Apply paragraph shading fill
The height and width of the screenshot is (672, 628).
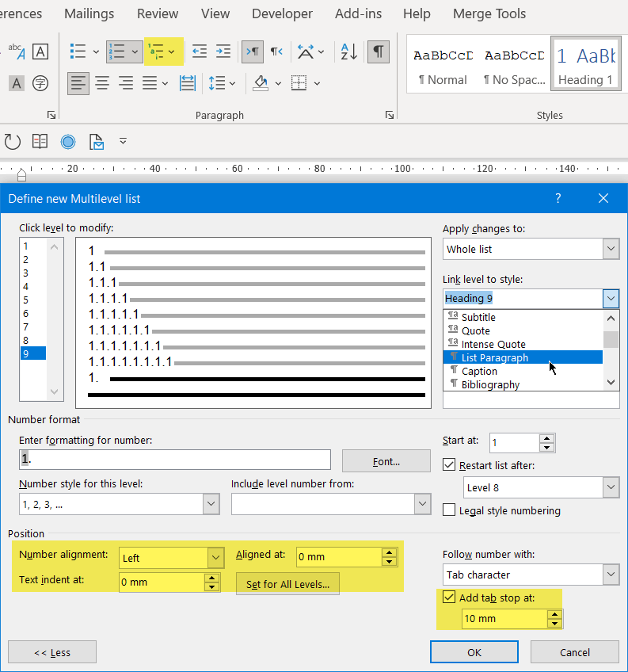click(x=261, y=83)
